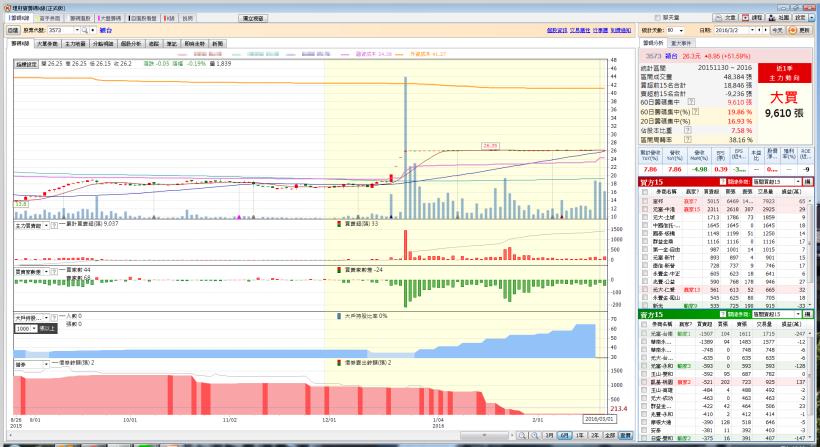820x447 pixels.
Task: Click the zoom in magnifier below chart
Action: 535,435
